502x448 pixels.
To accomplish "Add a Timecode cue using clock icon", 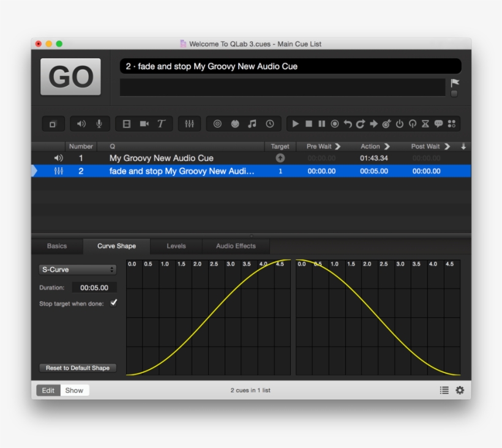I will [x=269, y=124].
